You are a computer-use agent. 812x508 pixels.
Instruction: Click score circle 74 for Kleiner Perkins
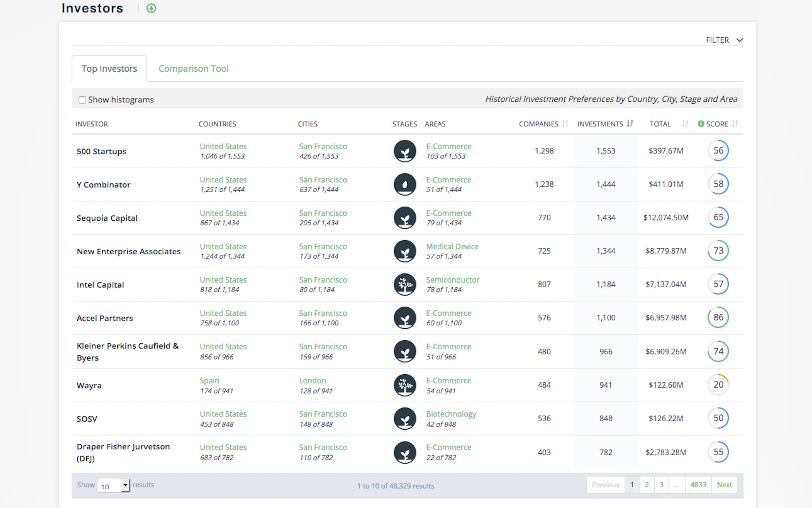pos(718,351)
